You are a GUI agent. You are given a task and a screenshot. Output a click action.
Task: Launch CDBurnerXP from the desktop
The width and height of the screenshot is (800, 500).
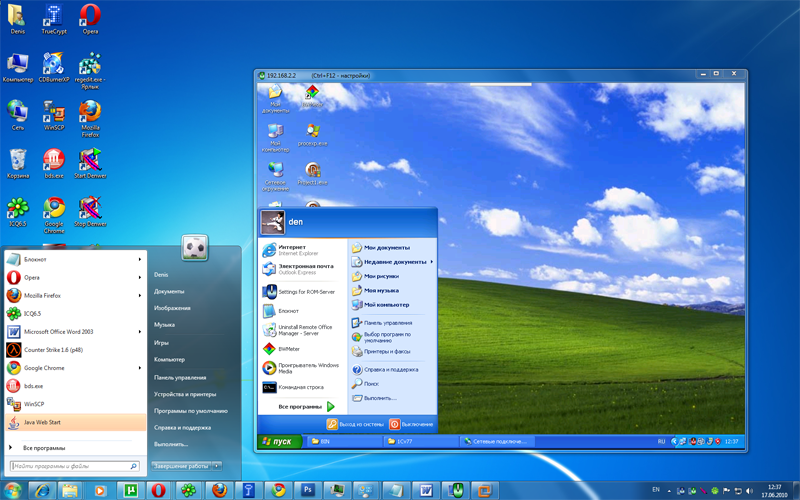click(x=52, y=65)
